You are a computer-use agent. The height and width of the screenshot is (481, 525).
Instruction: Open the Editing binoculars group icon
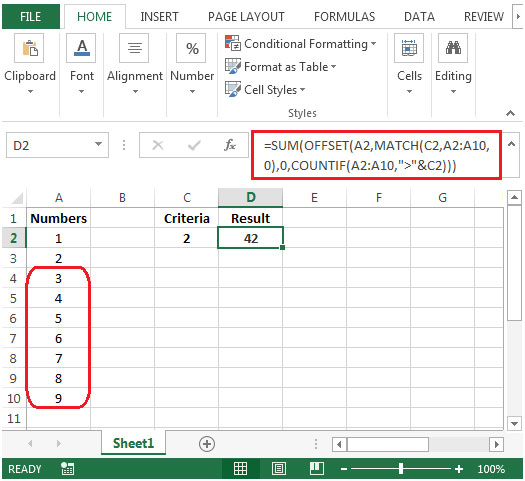pyautogui.click(x=453, y=48)
